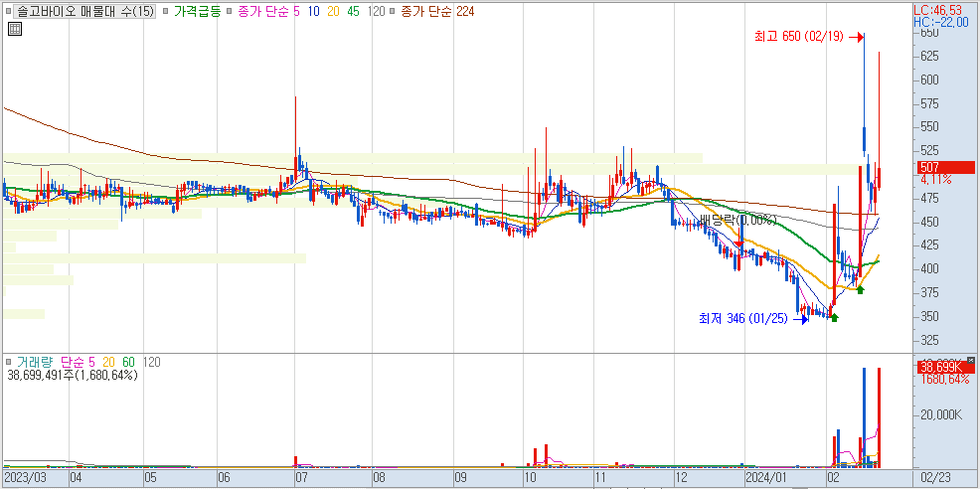Click the 02/23 date label on the axis
Viewport: 980px width, 489px height.
tap(935, 478)
